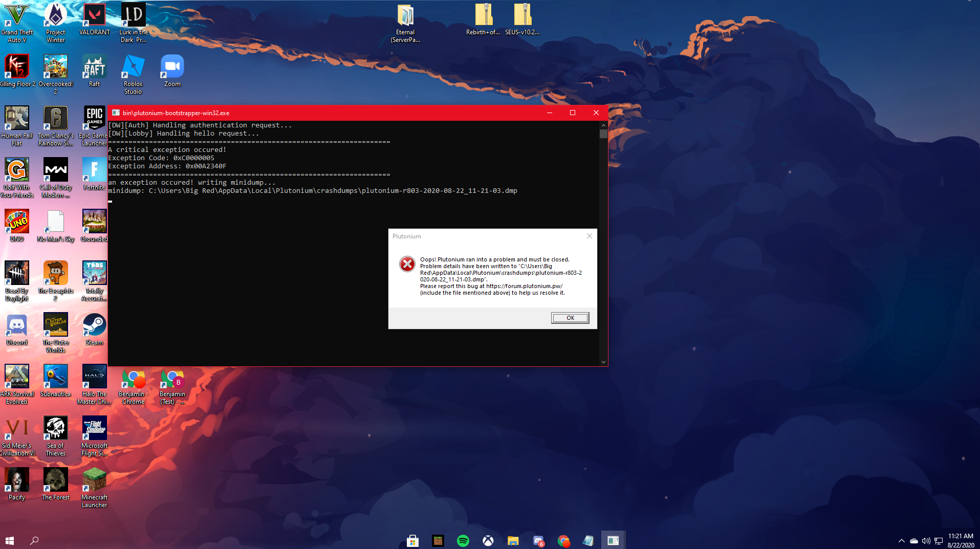Launch Roblox Studio from the desktop
Screen dimensions: 980x549
click(134, 74)
